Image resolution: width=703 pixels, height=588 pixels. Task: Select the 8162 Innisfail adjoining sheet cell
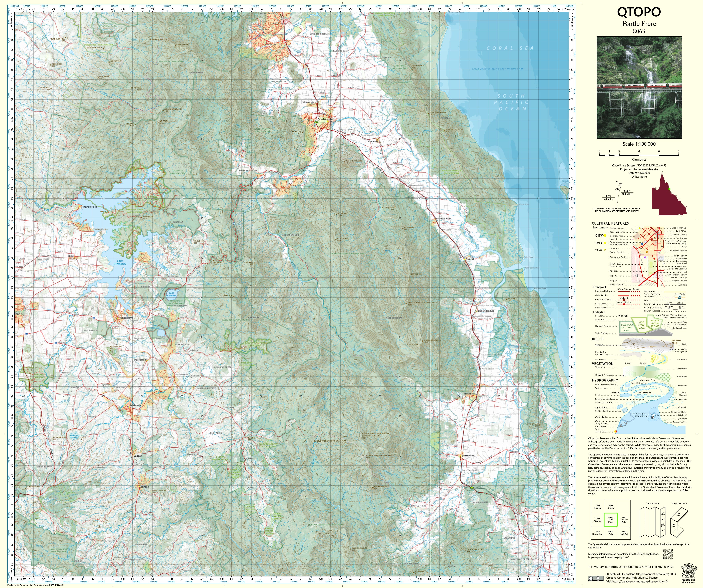624,533
